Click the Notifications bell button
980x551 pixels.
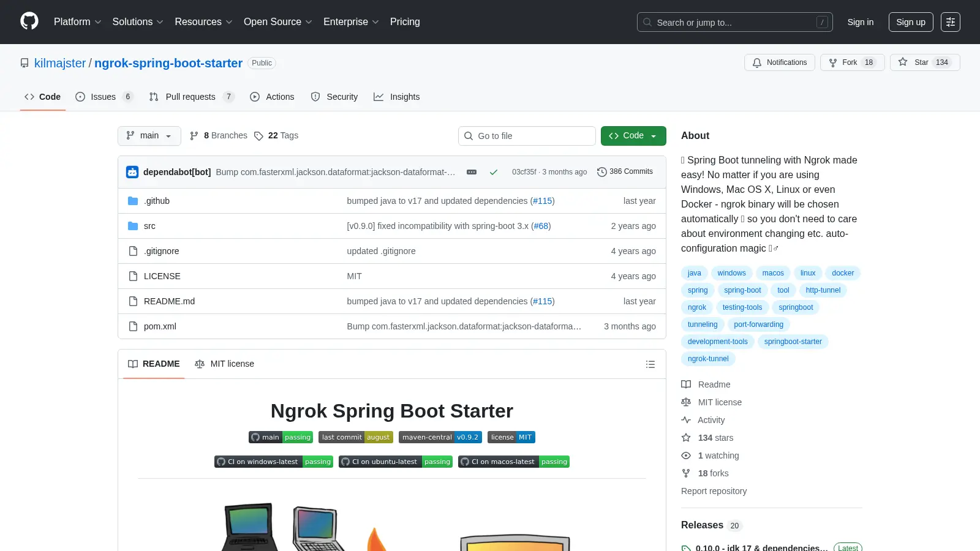780,62
